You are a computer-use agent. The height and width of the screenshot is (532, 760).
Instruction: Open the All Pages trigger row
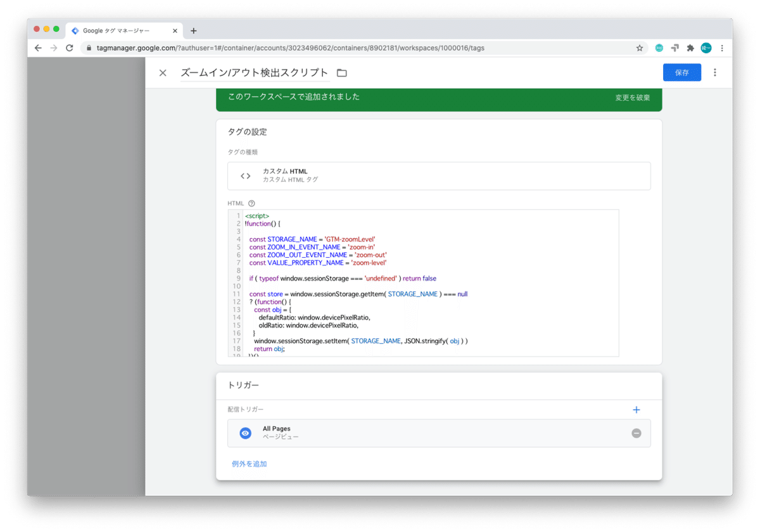(439, 433)
